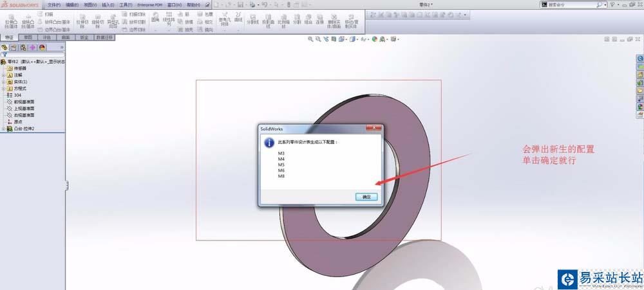The image size is (644, 290).
Task: Expand the 注解 tree node
Action: [4, 75]
